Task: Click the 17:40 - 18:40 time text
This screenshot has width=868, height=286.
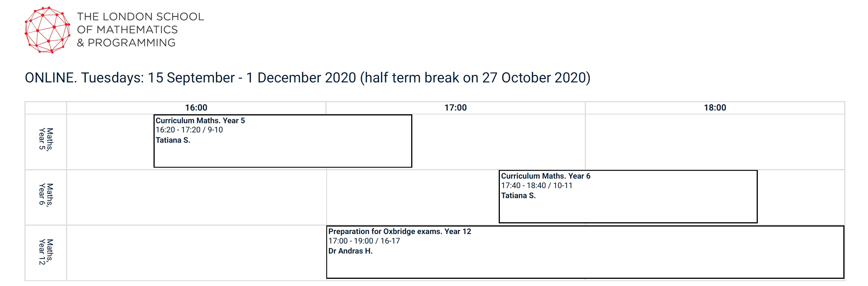Action: point(523,185)
